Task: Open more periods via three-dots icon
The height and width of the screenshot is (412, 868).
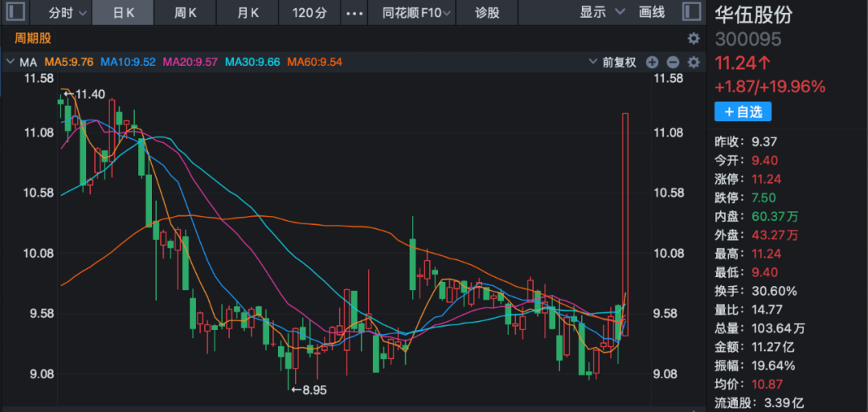Action: pos(354,13)
